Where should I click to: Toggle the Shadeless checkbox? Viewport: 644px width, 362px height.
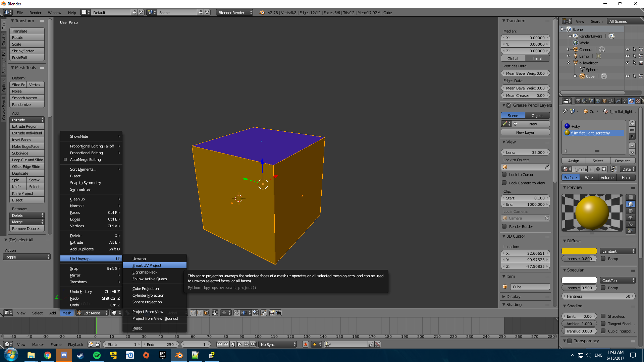tap(603, 316)
